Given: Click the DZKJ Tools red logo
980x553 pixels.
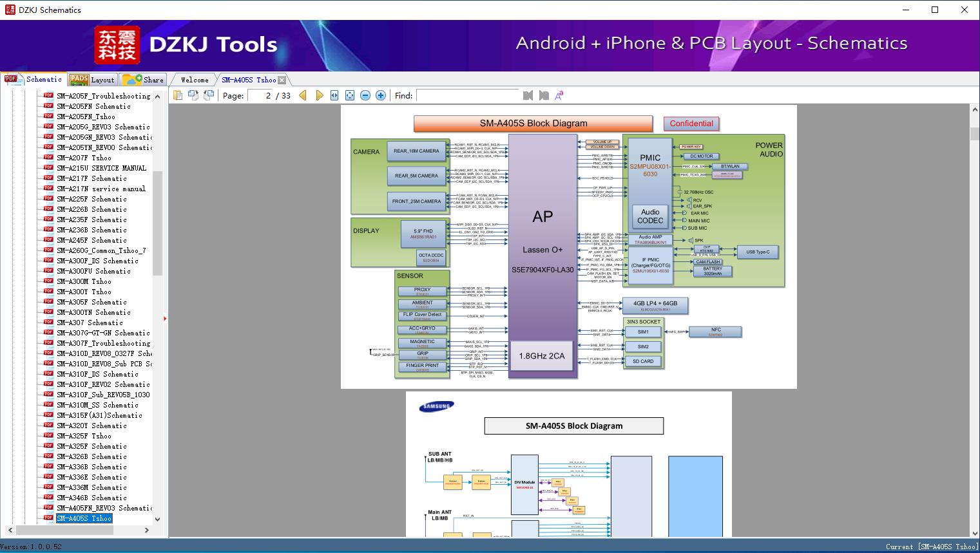Looking at the screenshot, I should click(x=117, y=45).
